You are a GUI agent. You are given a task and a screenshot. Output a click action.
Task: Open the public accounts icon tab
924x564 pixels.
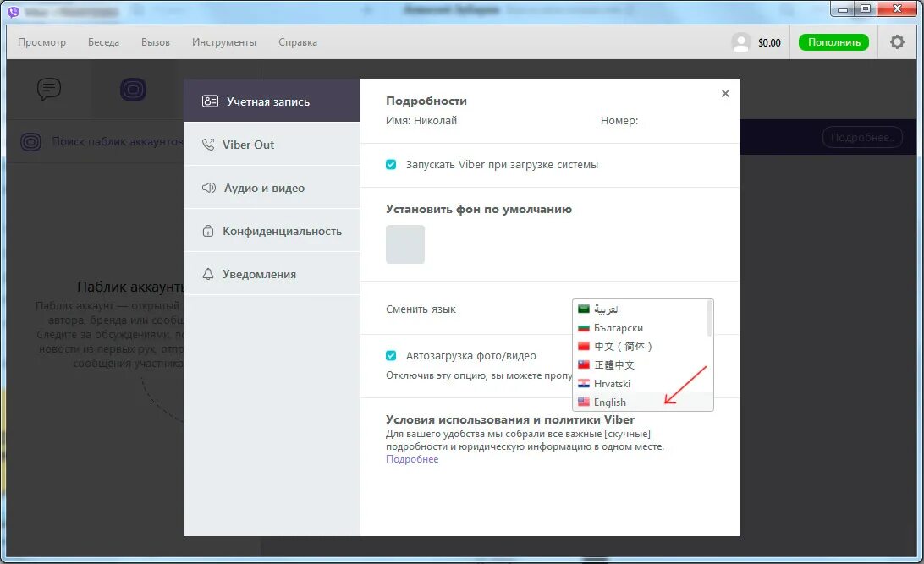click(133, 90)
